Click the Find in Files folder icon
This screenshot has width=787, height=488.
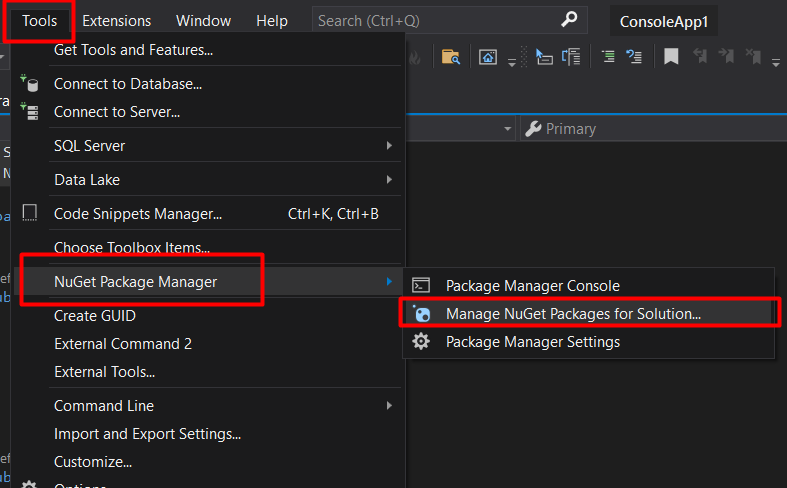[451, 57]
